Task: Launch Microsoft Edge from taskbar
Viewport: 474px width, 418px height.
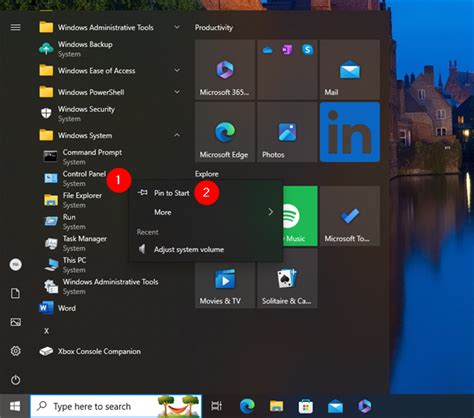Action: pyautogui.click(x=247, y=406)
